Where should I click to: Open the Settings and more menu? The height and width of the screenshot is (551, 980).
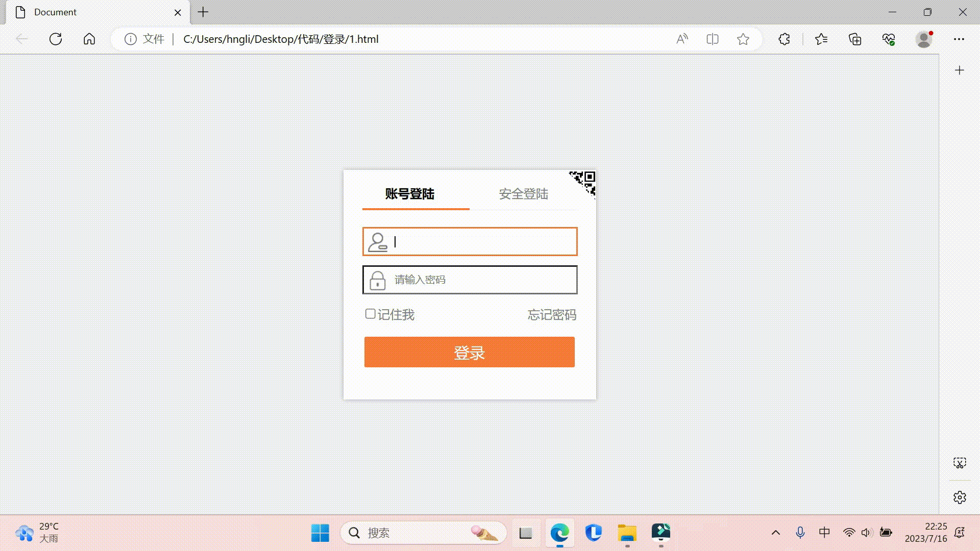click(960, 39)
